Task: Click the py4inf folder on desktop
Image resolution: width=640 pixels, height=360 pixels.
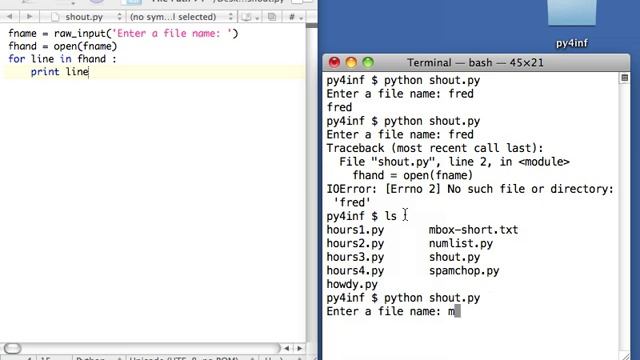Action: 571,24
